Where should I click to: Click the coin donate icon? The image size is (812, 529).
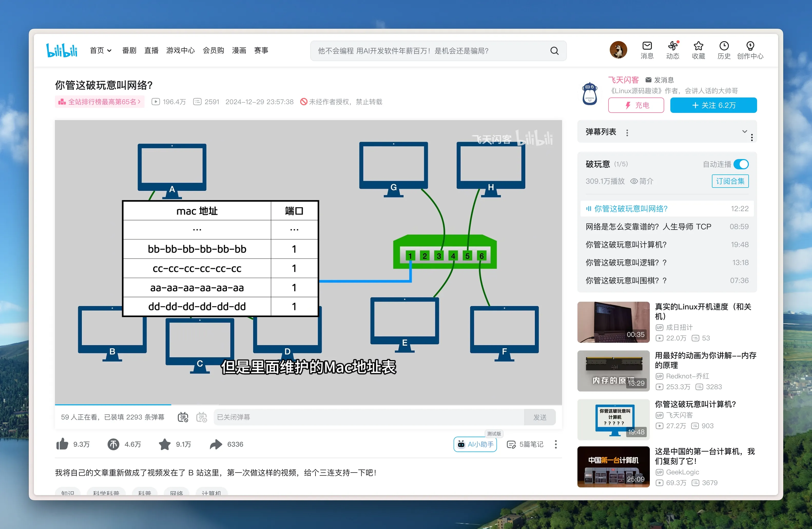[113, 444]
